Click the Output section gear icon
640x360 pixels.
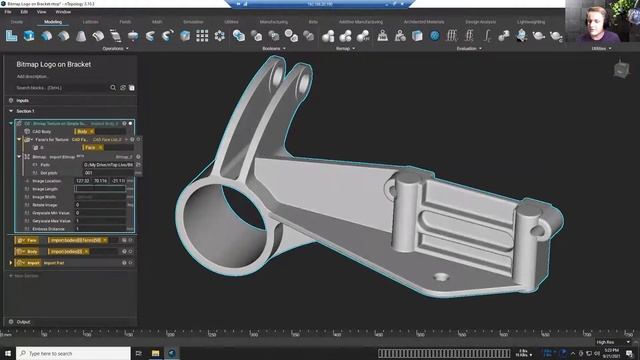(11, 322)
